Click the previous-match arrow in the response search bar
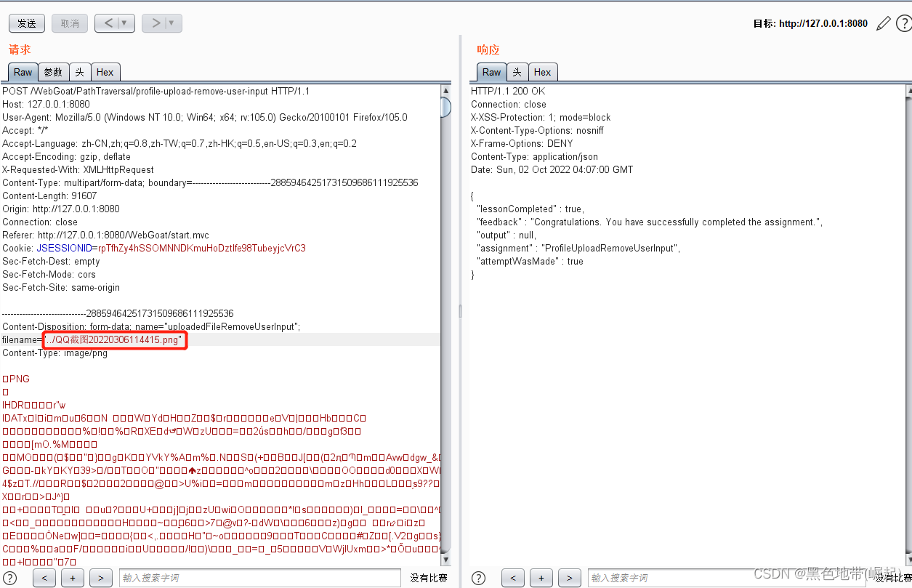This screenshot has height=588, width=912. coord(512,577)
